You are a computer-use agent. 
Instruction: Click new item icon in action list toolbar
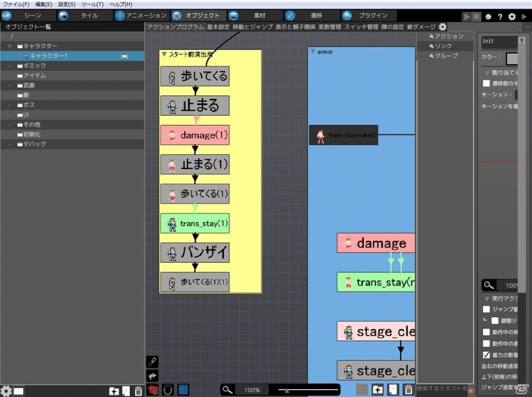393,390
